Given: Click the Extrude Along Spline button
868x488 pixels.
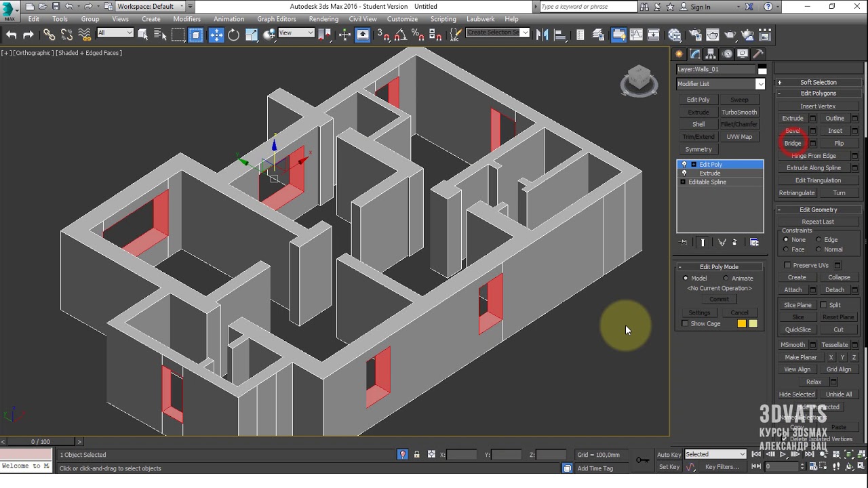Looking at the screenshot, I should tap(814, 168).
